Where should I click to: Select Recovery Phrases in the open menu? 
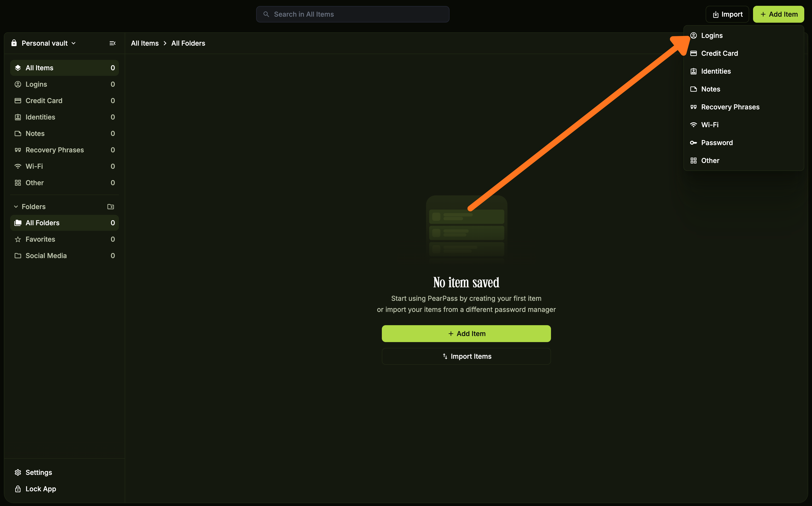731,107
